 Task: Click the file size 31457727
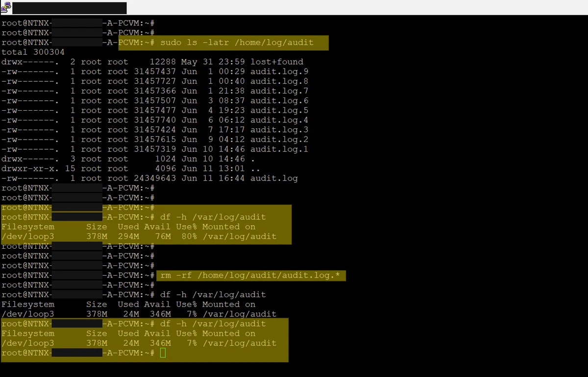[155, 81]
